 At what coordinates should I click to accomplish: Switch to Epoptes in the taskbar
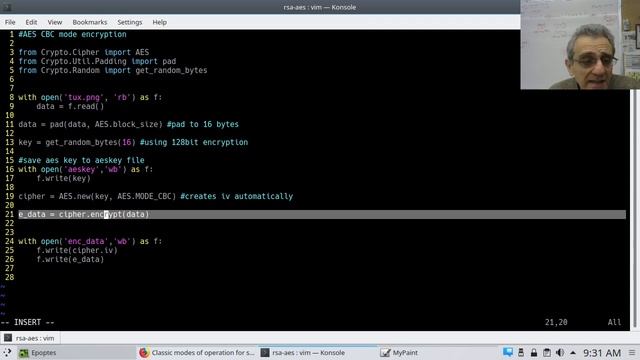[x=76, y=353]
